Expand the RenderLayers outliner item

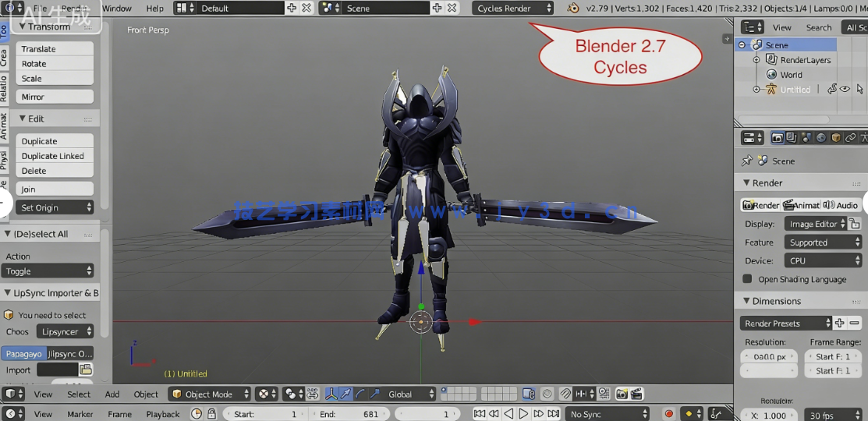(756, 60)
